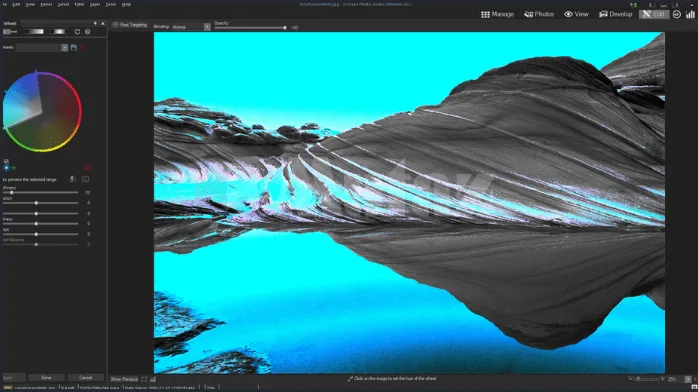Image resolution: width=698 pixels, height=392 pixels.
Task: Select the blue color wheel marker
Action: coord(6,168)
